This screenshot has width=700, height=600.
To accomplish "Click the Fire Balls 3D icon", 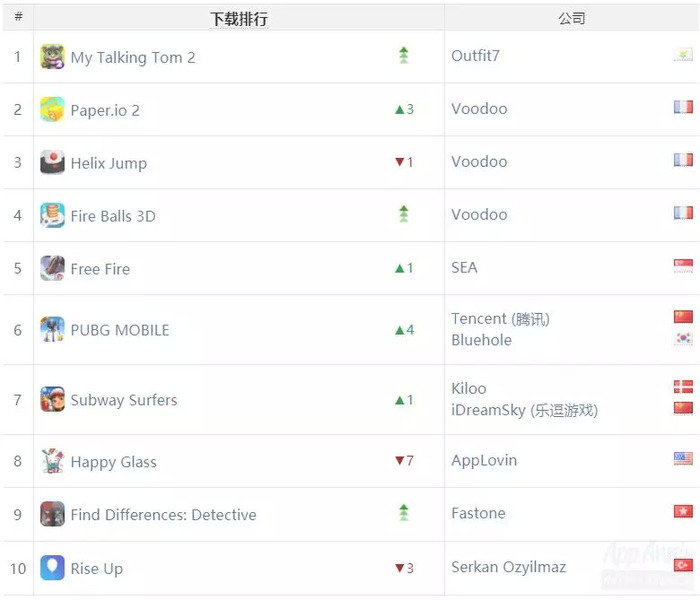I will click(52, 215).
